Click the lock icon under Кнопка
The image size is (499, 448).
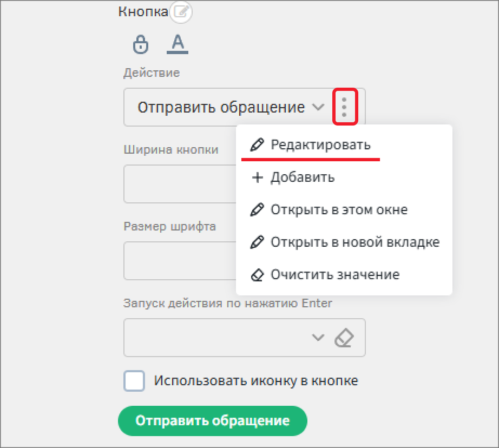pyautogui.click(x=140, y=44)
